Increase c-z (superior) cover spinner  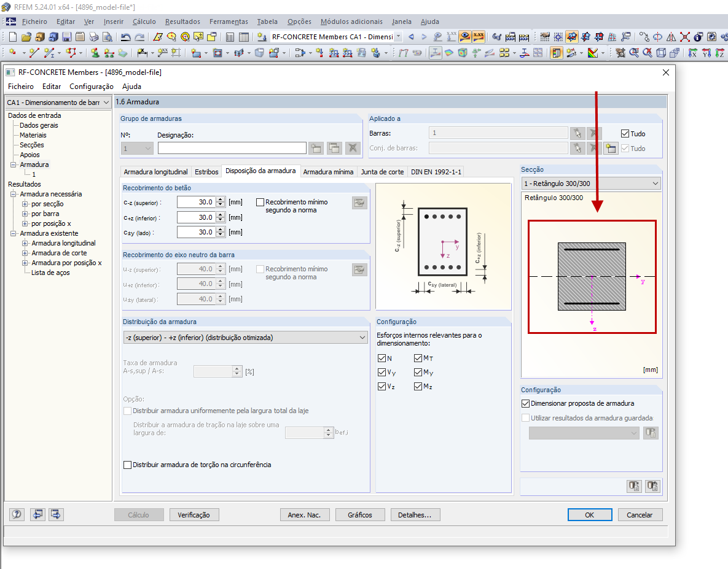221,199
